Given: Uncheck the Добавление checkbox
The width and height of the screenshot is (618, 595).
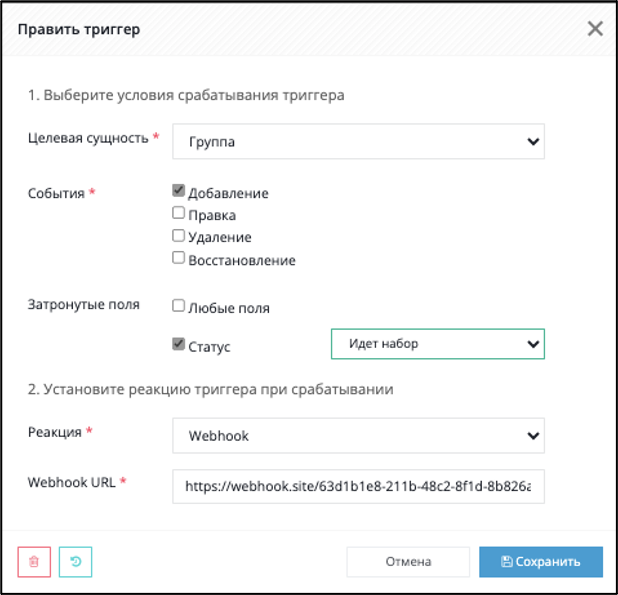Looking at the screenshot, I should (x=178, y=191).
